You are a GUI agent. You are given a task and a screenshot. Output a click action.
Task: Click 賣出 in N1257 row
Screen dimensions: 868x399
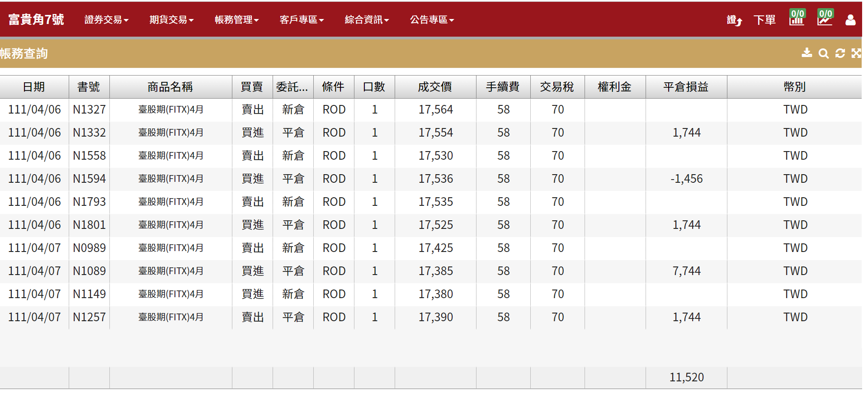[252, 317]
